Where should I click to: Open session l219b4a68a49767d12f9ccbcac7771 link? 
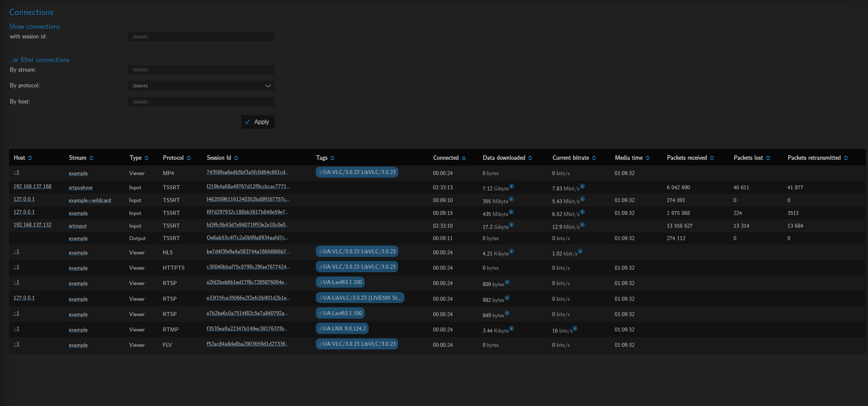248,187
